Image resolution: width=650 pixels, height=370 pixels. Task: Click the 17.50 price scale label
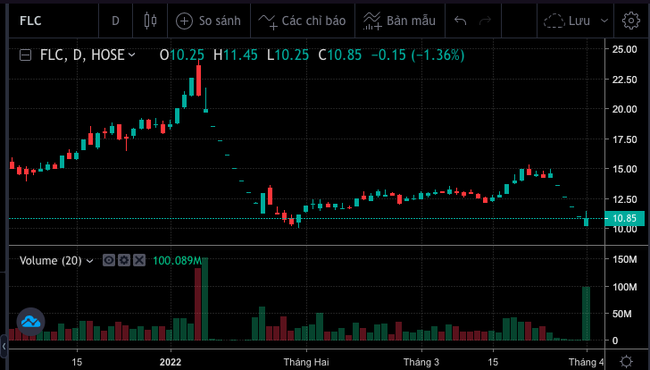pyautogui.click(x=625, y=140)
